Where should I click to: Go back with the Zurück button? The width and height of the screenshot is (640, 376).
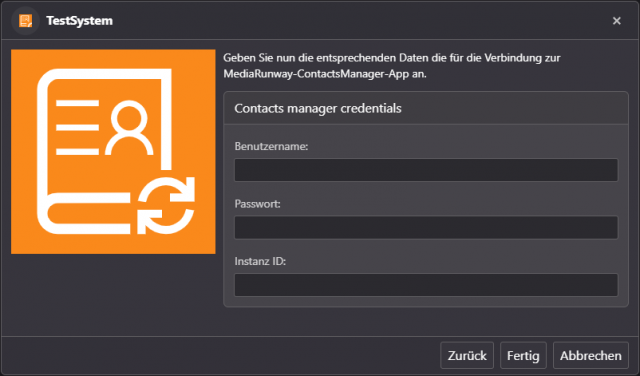[467, 355]
